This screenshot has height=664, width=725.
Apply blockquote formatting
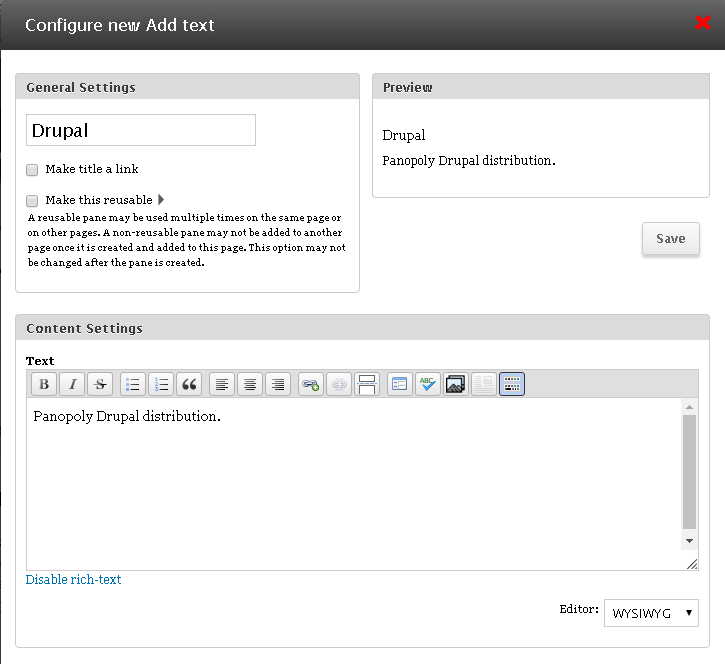tap(189, 384)
